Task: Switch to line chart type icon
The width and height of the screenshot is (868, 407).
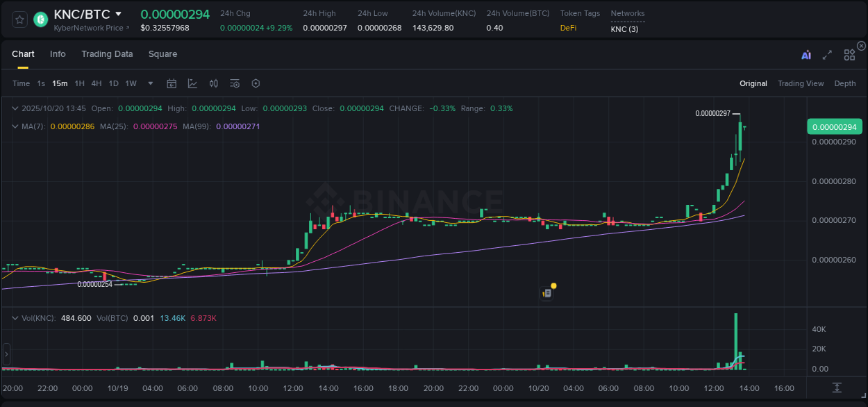Action: (193, 83)
